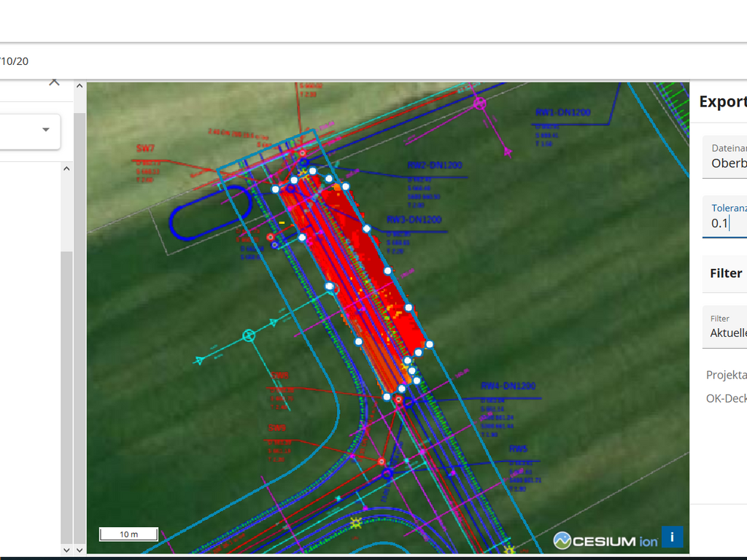Click the red SW7 label on the map
The width and height of the screenshot is (747, 560).
(145, 149)
